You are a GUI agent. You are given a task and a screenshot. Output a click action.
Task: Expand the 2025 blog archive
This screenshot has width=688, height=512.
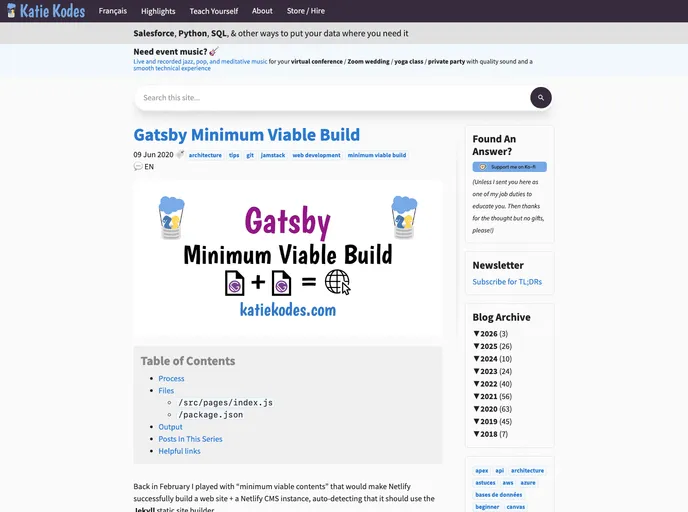click(492, 346)
